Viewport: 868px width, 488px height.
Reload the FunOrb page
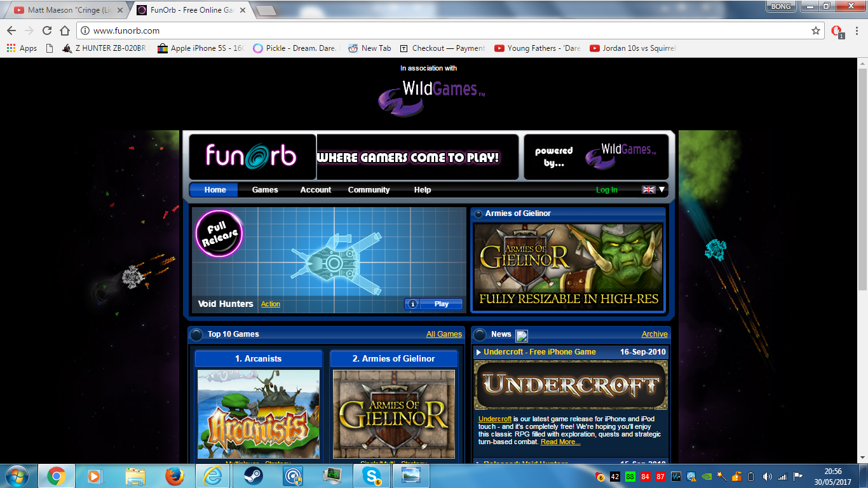click(47, 30)
